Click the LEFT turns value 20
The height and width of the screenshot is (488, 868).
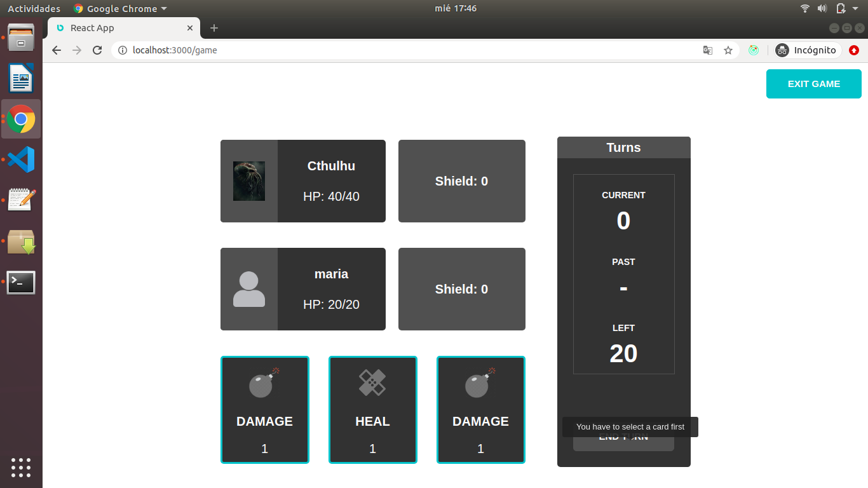623,353
